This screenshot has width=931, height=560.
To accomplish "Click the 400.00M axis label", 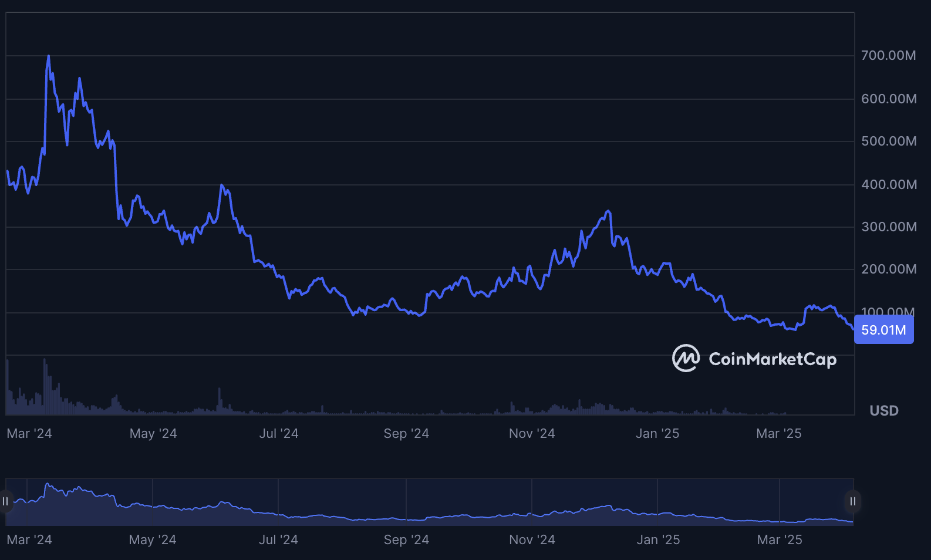I will pyautogui.click(x=889, y=184).
